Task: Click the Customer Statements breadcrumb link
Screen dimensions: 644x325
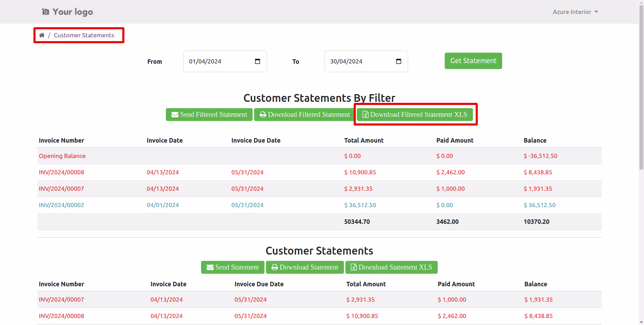Action: pos(84,35)
